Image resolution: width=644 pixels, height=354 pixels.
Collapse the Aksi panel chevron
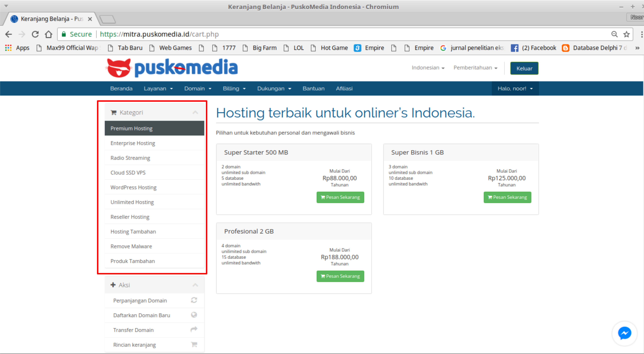[195, 285]
